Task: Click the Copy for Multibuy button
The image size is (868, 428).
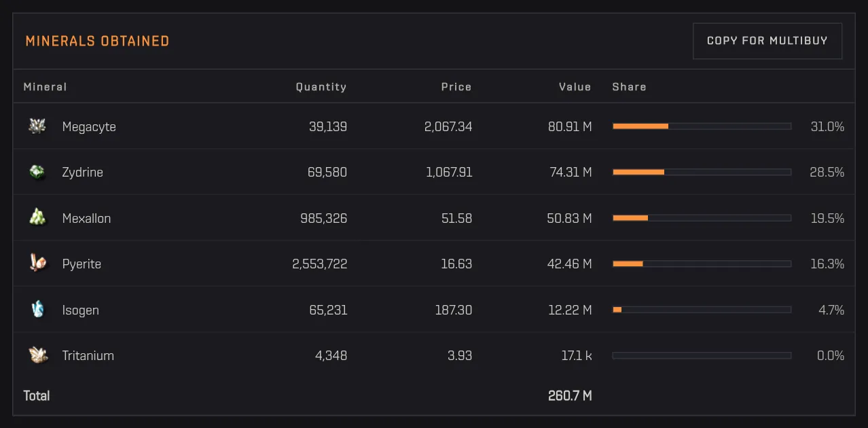Action: click(767, 41)
